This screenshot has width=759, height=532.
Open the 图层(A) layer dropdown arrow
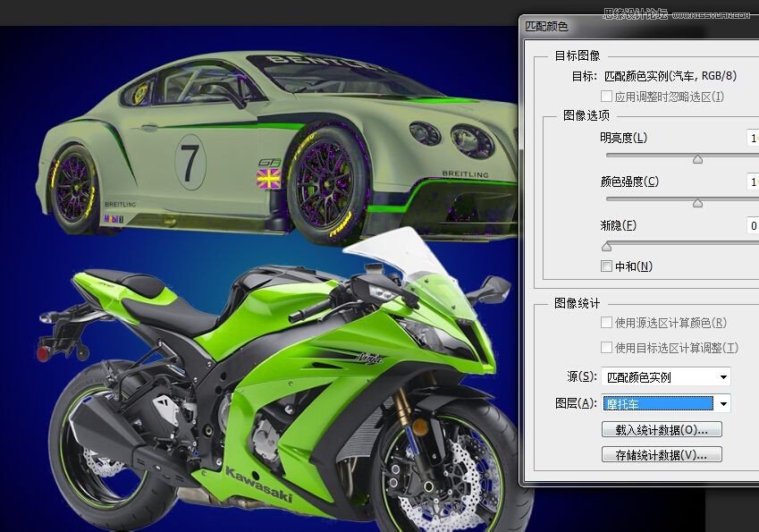[x=723, y=403]
